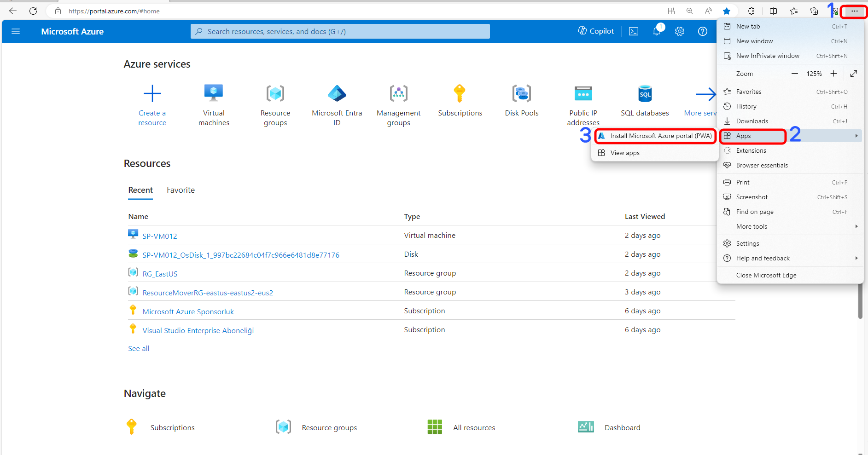Open Copilot in the Azure toolbar
The image size is (868, 455).
pyautogui.click(x=595, y=31)
